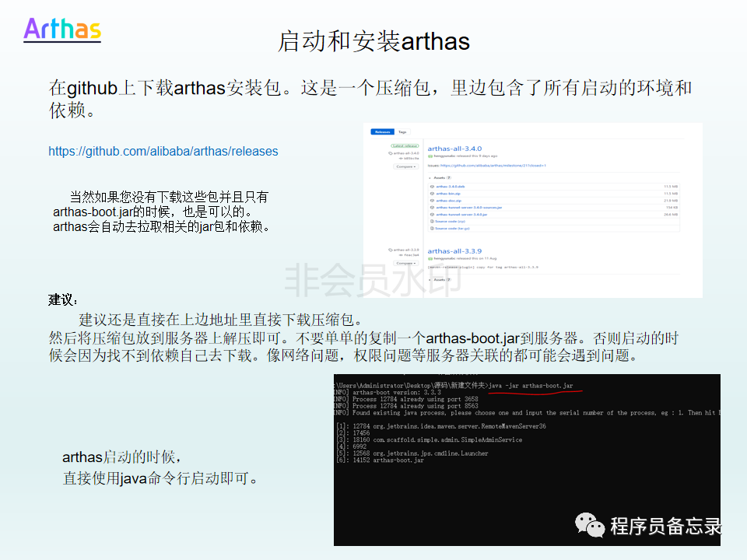Click text 直接使用java命令行启动即可
This screenshot has height=560, width=747.
[160, 478]
